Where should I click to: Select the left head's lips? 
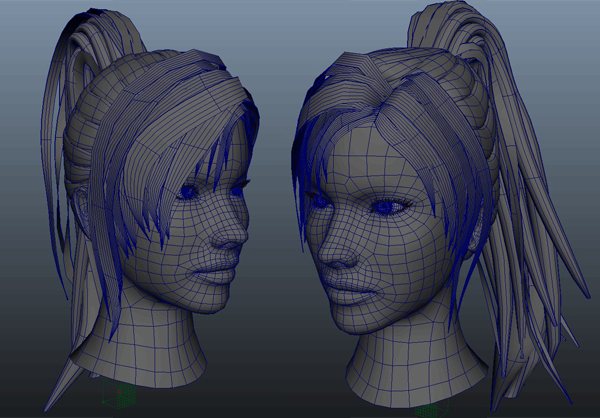217,270
